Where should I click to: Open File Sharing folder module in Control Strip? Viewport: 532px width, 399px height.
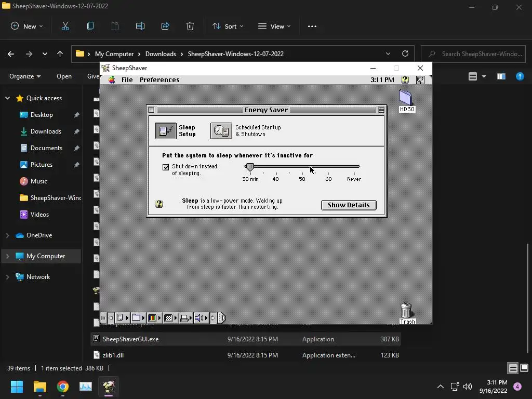138,318
